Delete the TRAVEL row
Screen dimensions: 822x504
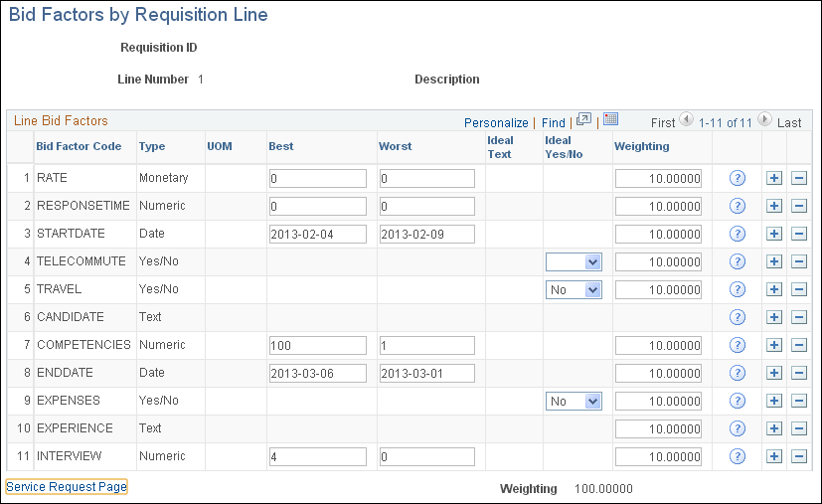tap(798, 289)
